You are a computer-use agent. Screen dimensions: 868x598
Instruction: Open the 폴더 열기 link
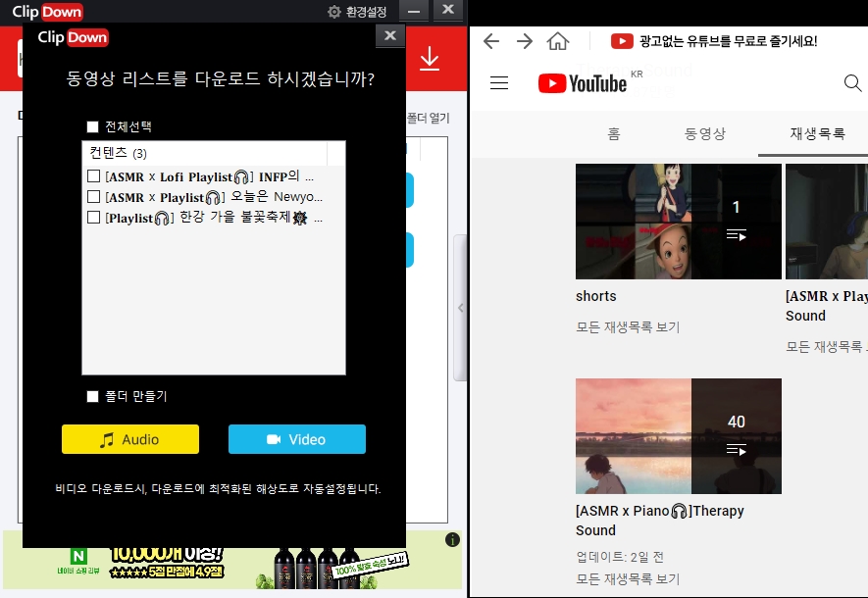(x=429, y=118)
